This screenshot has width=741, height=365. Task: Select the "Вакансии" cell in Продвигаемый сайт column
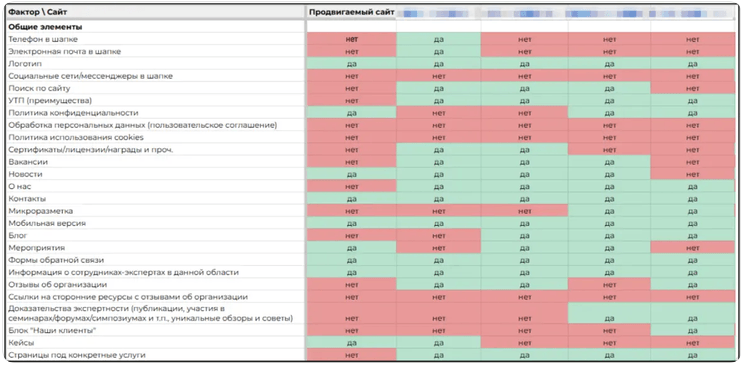pyautogui.click(x=352, y=162)
